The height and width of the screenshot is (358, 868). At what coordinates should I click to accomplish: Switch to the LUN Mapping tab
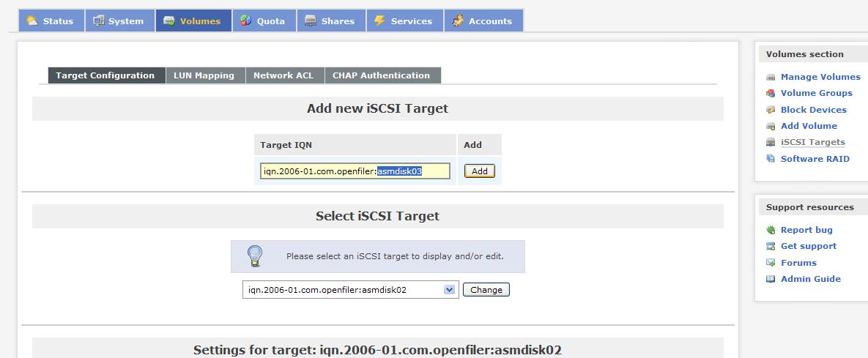[x=204, y=75]
